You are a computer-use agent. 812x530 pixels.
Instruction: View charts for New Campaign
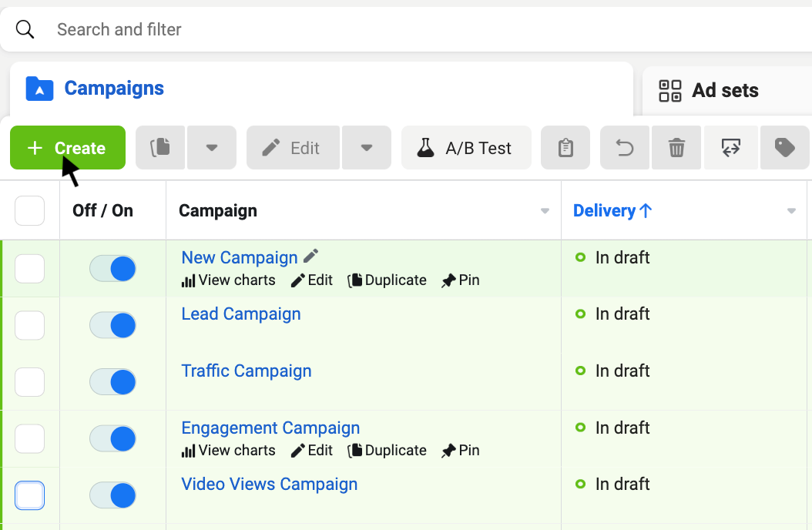click(228, 280)
